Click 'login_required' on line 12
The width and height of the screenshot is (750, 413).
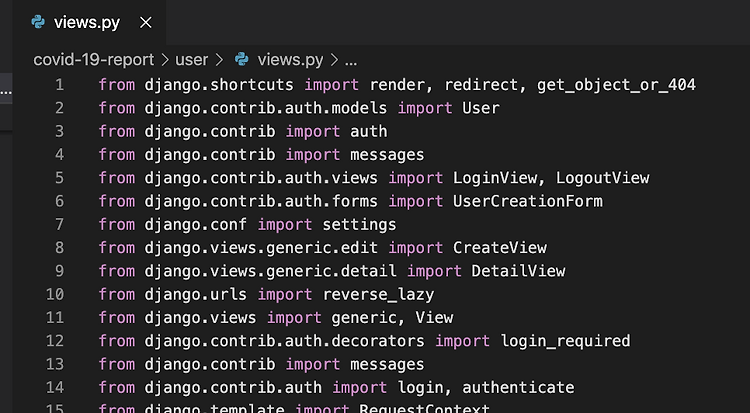565,341
